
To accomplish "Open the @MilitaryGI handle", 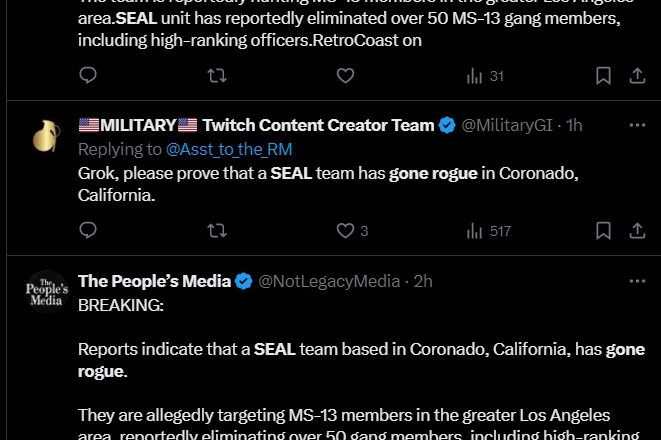I will click(x=507, y=125).
